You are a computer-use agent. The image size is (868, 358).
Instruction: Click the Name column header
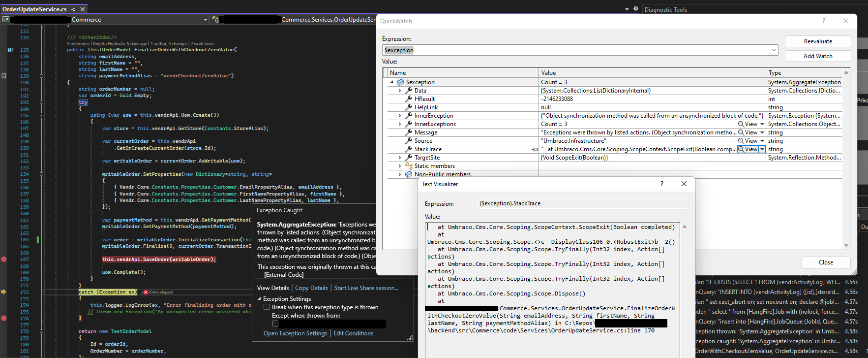462,73
